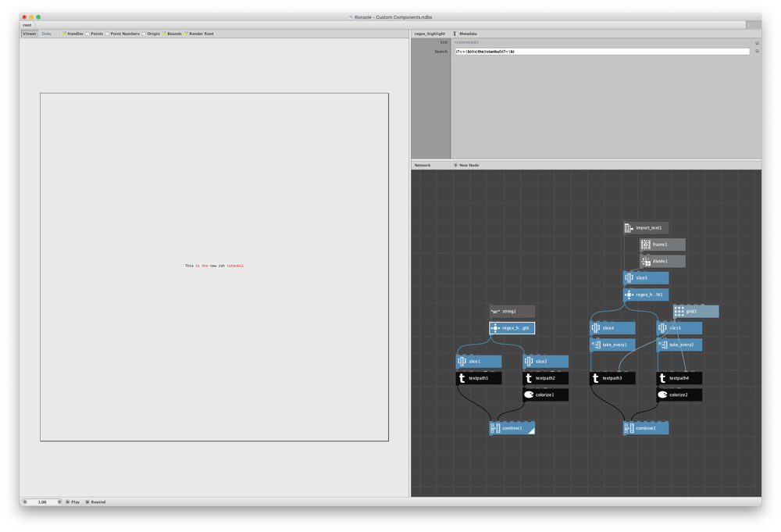The height and width of the screenshot is (532, 781).
Task: Click the root breadcrumb
Action: 27,25
